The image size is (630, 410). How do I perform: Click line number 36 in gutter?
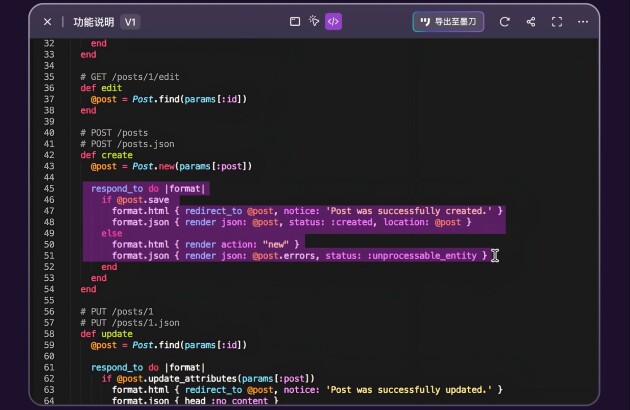click(49, 88)
